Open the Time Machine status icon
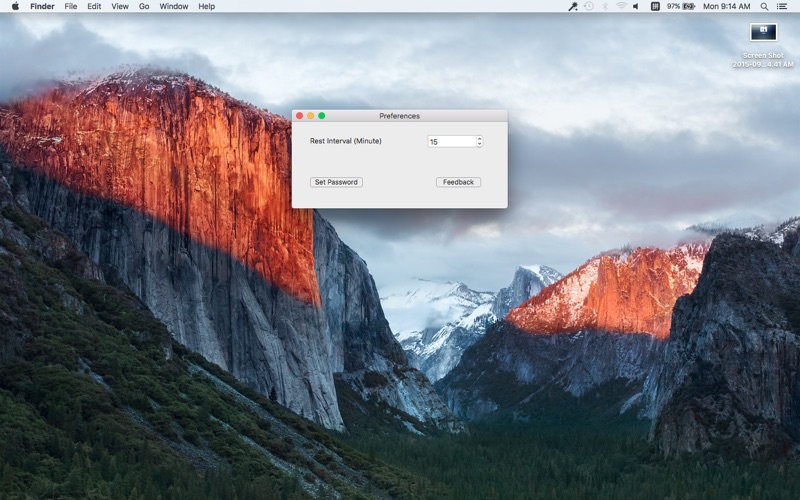Screen dimensions: 800x500 point(589,6)
